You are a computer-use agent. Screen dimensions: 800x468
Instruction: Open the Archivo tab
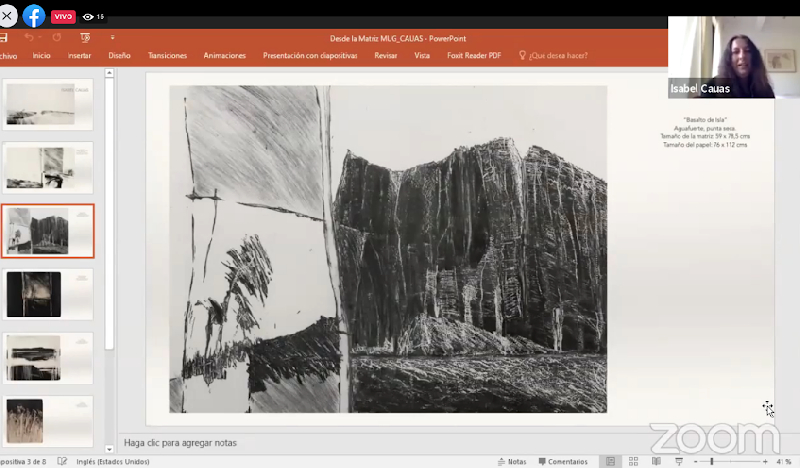(x=8, y=56)
